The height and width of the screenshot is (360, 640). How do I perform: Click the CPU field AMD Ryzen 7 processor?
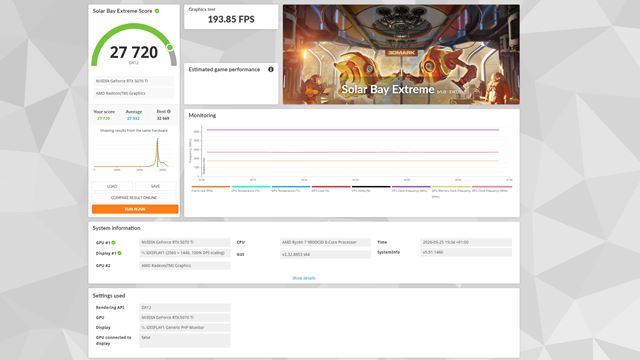coord(325,242)
